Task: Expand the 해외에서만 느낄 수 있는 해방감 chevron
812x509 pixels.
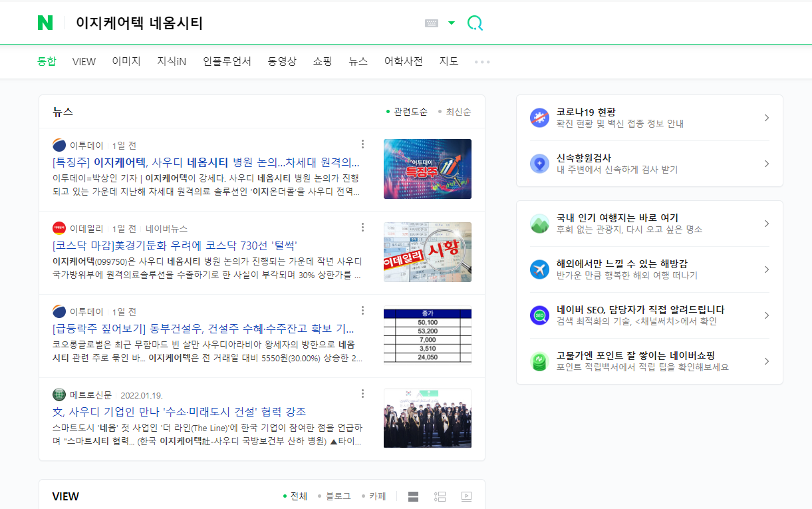Action: pyautogui.click(x=767, y=269)
